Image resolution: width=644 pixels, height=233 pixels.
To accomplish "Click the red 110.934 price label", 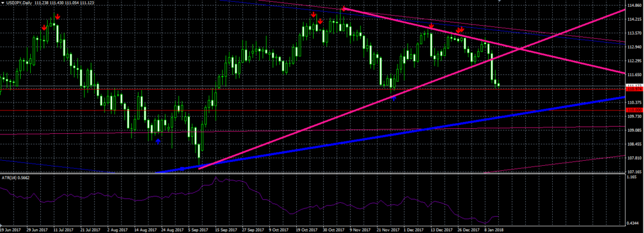I will (634, 89).
